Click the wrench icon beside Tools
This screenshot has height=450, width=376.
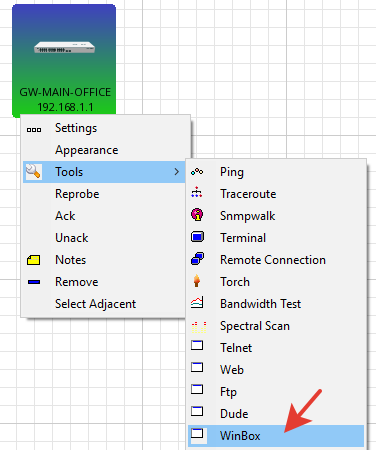pyautogui.click(x=33, y=171)
